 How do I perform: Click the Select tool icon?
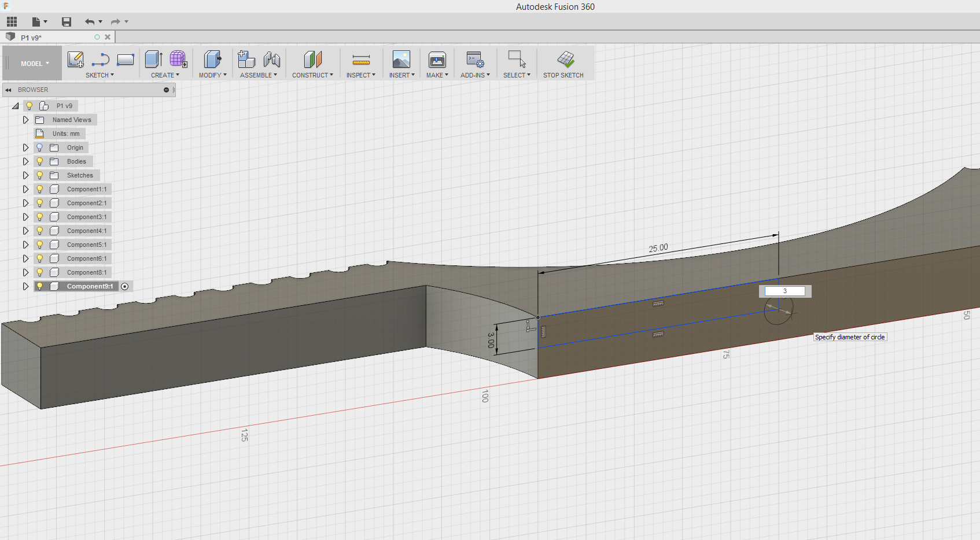pos(517,59)
